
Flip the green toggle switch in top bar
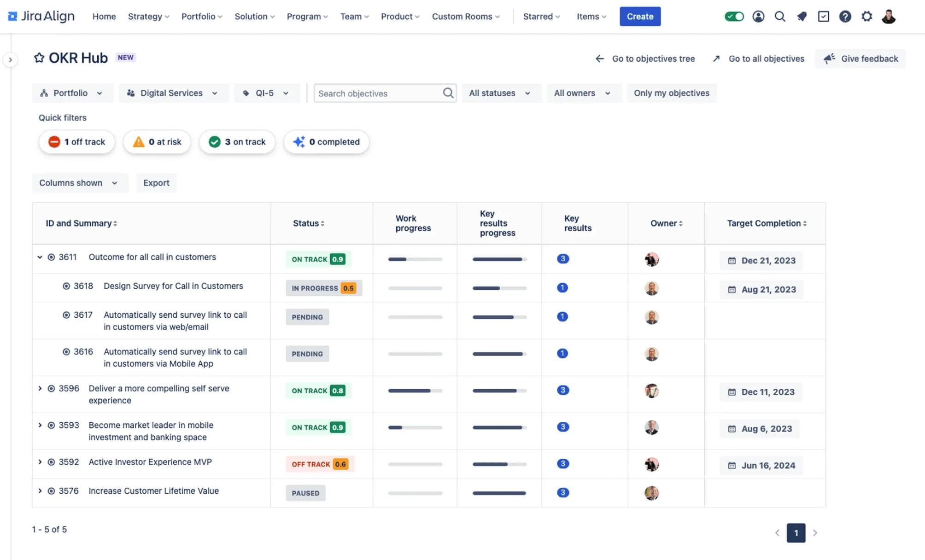click(x=734, y=16)
